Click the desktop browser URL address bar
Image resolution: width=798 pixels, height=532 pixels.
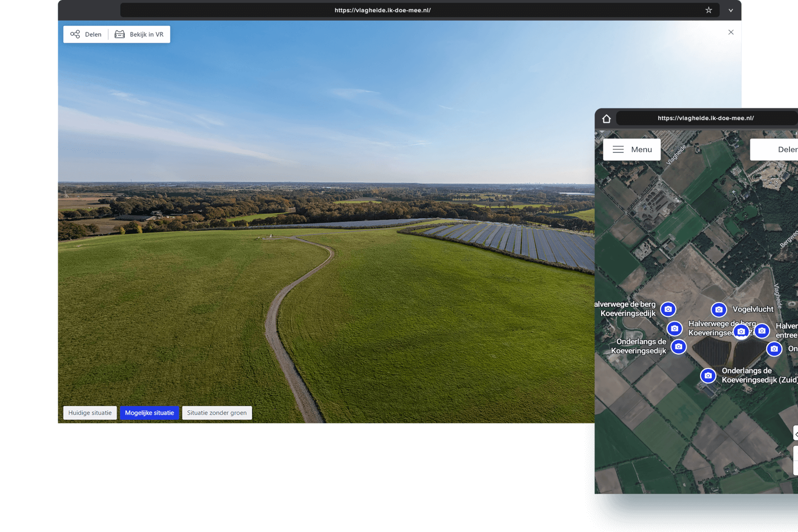coord(382,10)
